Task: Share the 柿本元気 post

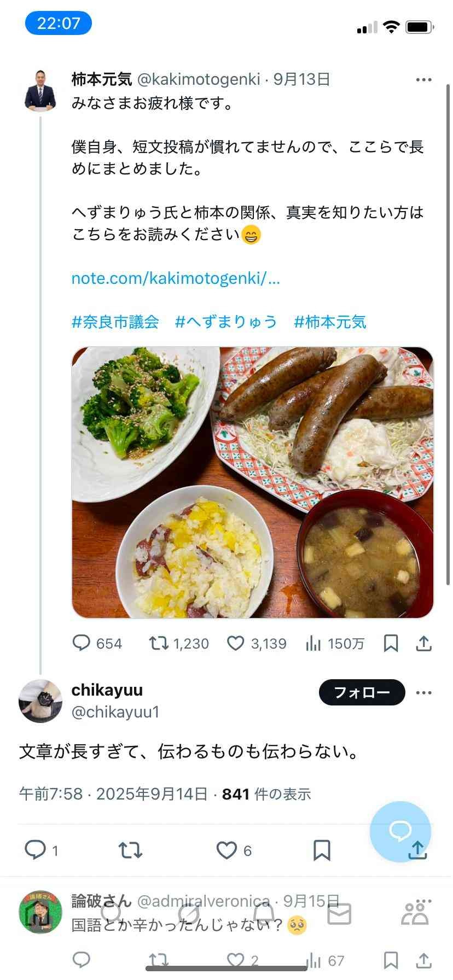Action: [x=424, y=644]
